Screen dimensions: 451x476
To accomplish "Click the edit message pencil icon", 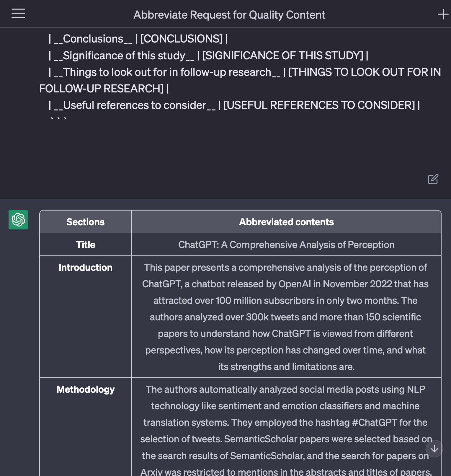I will click(x=433, y=179).
